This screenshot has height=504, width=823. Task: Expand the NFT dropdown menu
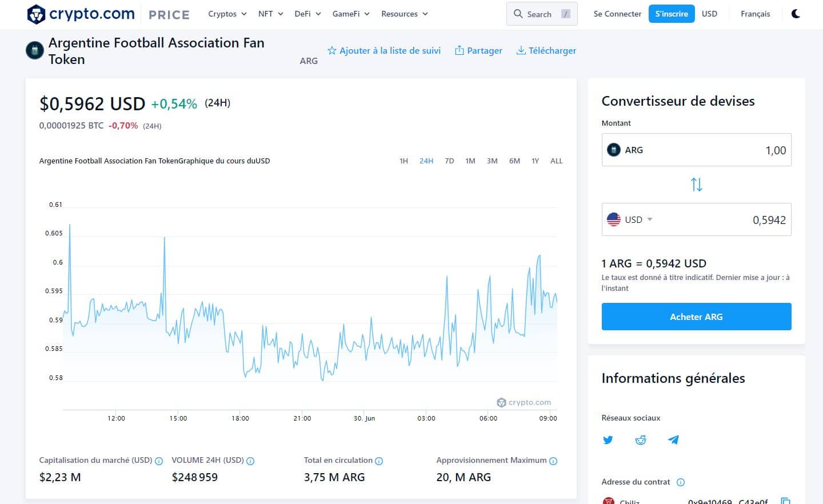(270, 14)
